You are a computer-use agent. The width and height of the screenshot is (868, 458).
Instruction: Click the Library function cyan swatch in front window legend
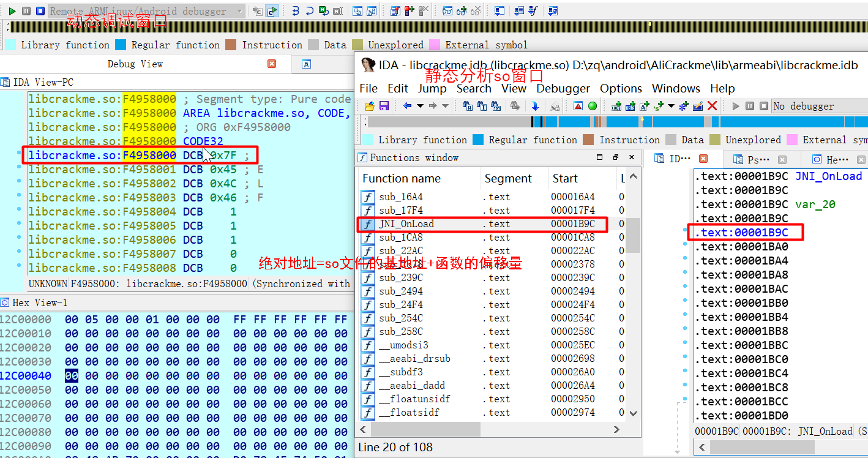click(369, 140)
